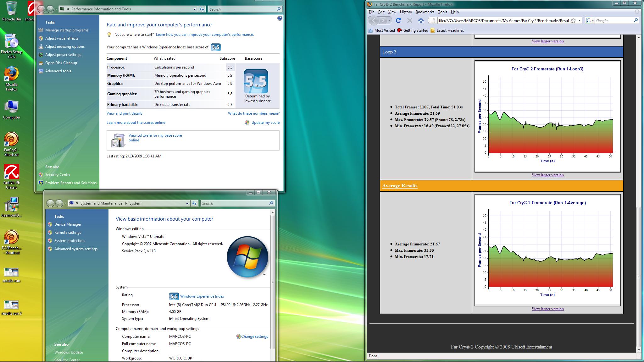Click 'Advanced tools' task
The image size is (644, 362).
coord(58,71)
